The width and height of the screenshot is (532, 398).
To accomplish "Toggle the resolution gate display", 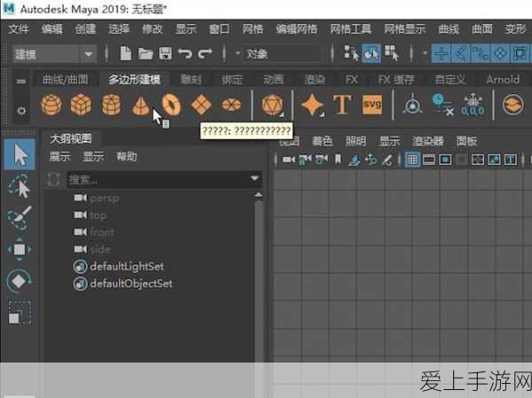I will (445, 160).
